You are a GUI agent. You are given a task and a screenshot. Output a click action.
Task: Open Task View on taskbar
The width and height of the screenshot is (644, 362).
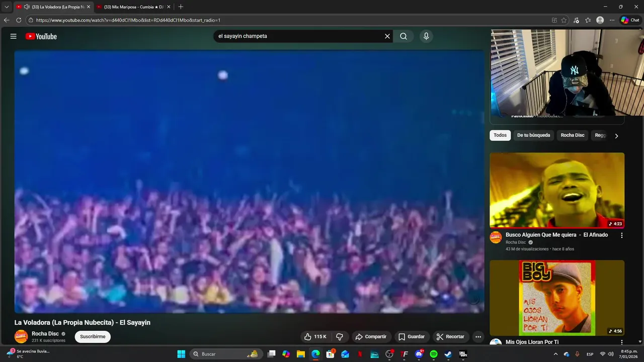coord(272,354)
